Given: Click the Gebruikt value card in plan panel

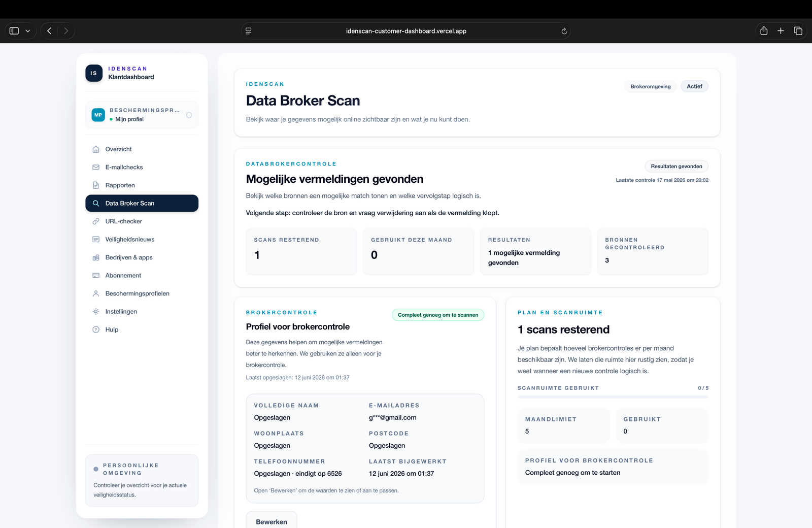Looking at the screenshot, I should coord(662,425).
